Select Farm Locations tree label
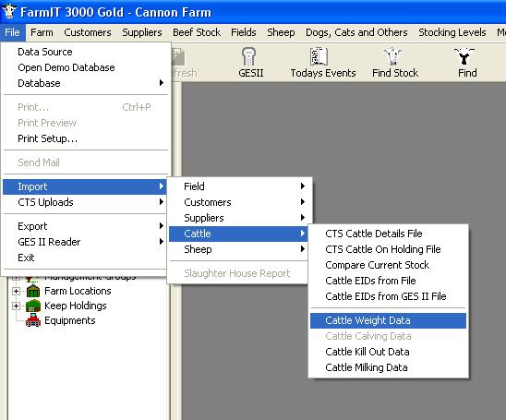 [x=78, y=291]
